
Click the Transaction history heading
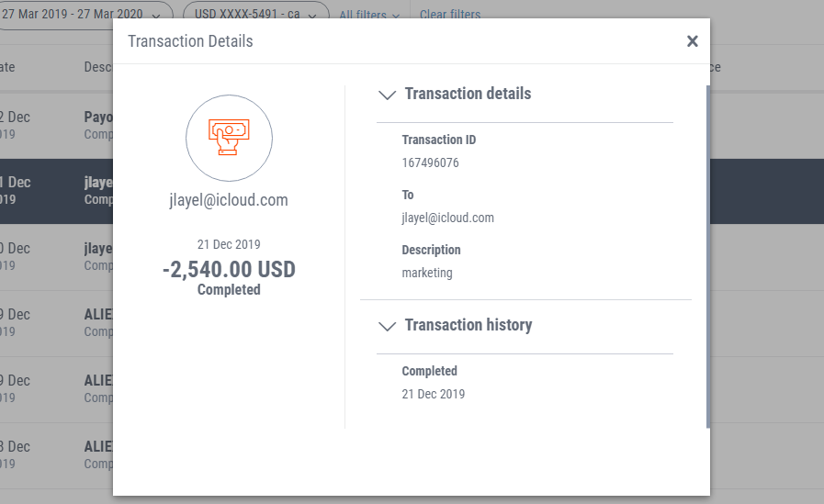coord(468,325)
